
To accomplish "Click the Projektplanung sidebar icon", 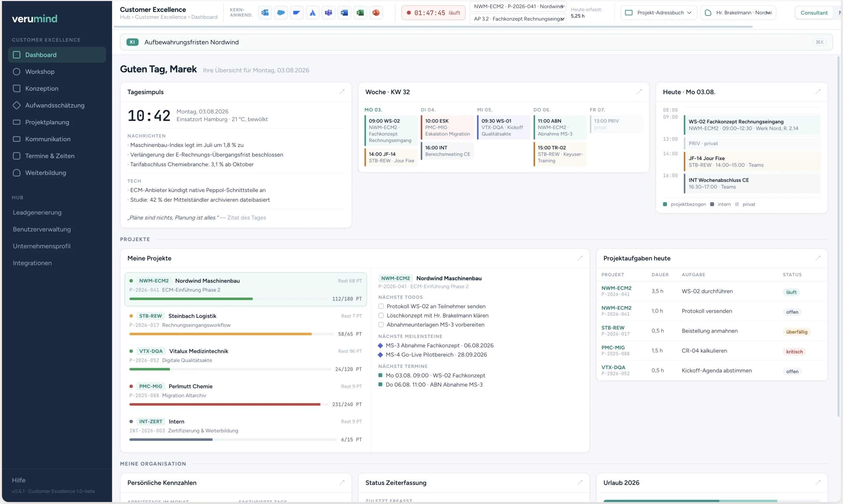I will 17,122.
